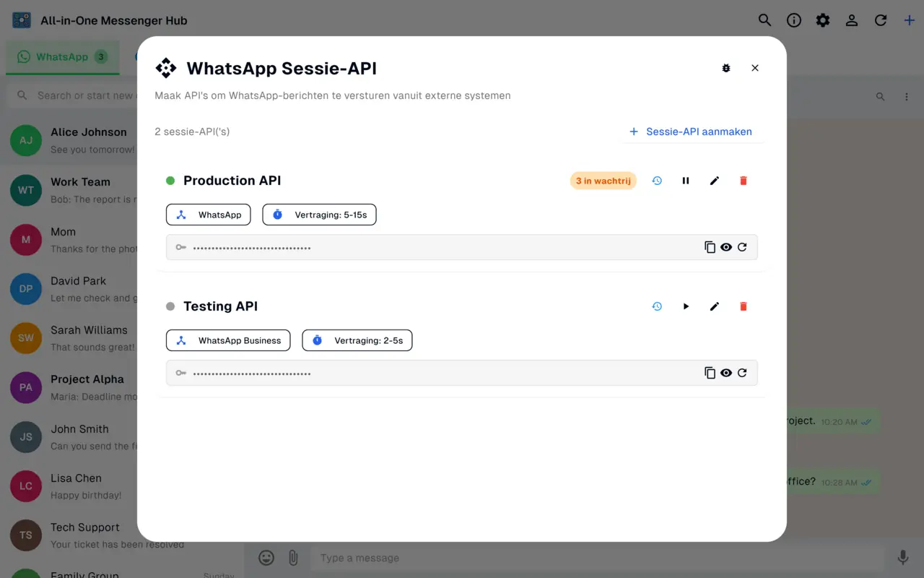The image size is (924, 578).
Task: Open the chat header more options menu
Action: tap(907, 96)
